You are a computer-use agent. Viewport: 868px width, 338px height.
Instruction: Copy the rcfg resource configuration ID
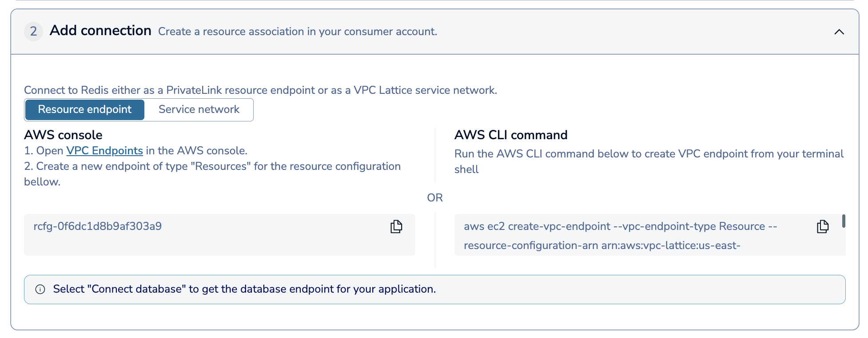click(x=396, y=226)
